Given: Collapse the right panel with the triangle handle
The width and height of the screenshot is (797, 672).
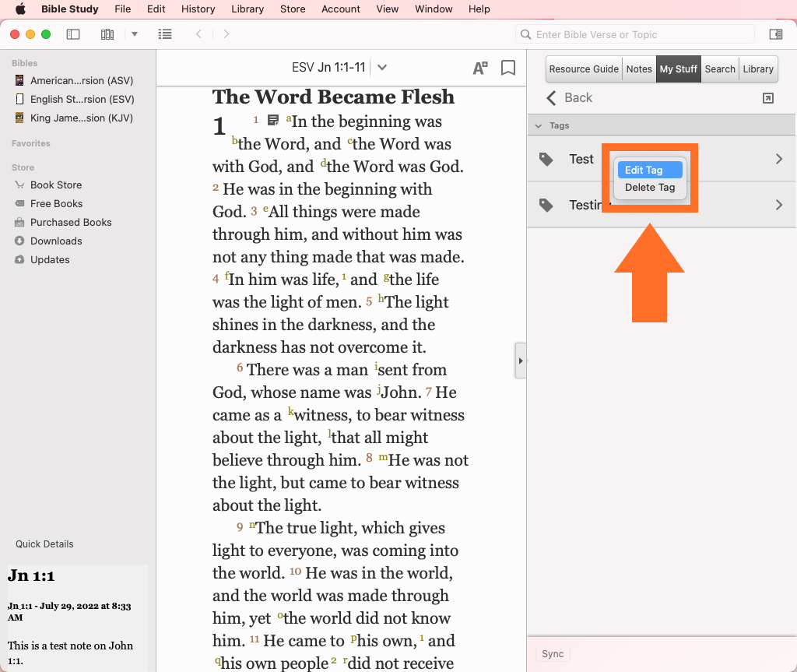Looking at the screenshot, I should click(521, 361).
